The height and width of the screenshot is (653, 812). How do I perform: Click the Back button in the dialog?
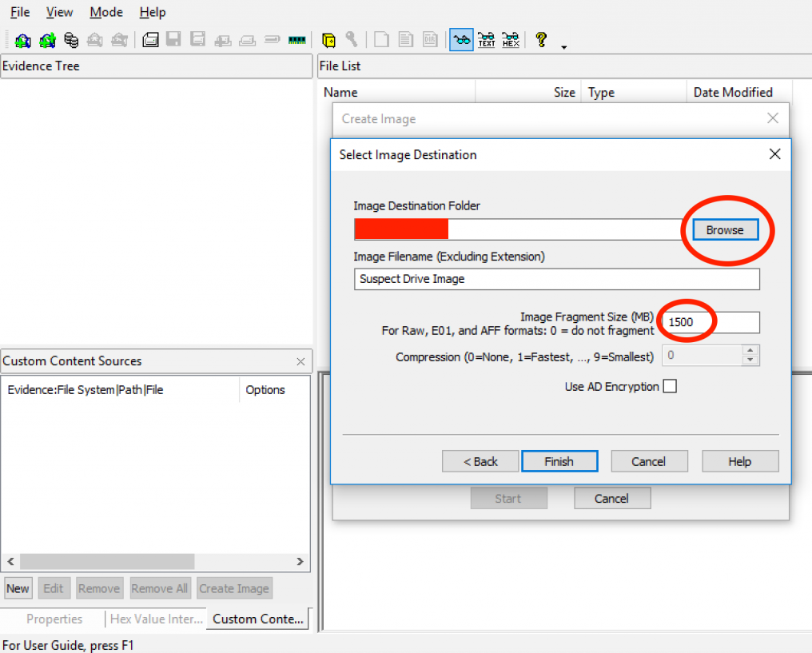point(480,461)
